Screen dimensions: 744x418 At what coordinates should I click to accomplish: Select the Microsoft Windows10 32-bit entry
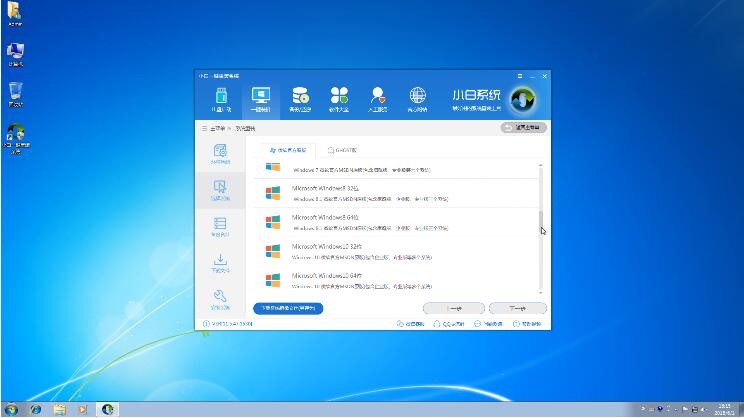(396, 251)
